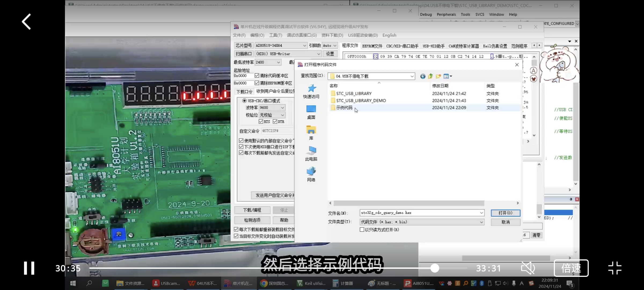Click the video progress bar knob
Image resolution: width=644 pixels, height=290 pixels.
coord(435,268)
